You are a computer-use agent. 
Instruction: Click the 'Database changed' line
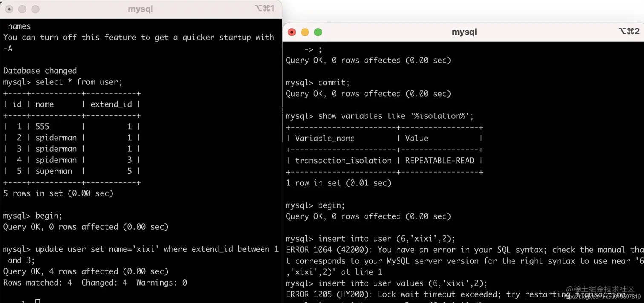pyautogui.click(x=40, y=71)
